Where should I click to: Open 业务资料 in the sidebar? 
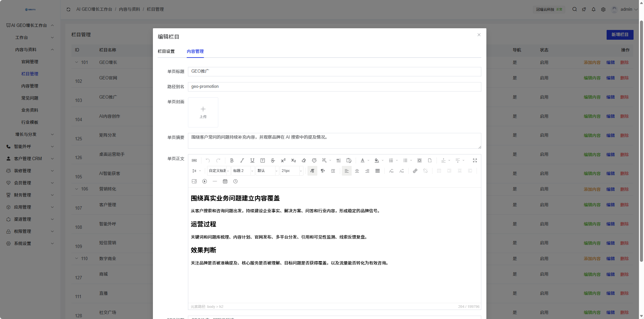[30, 110]
